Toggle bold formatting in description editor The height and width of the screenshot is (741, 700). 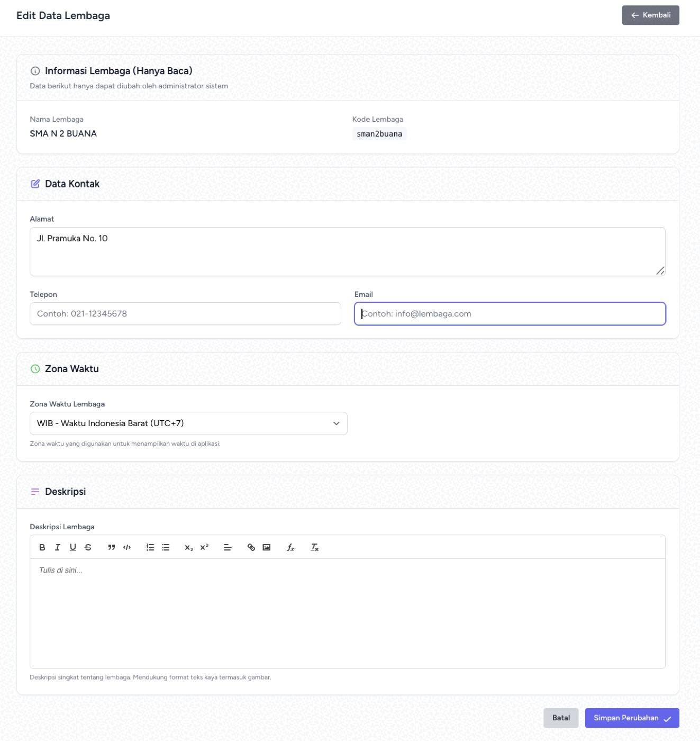coord(42,547)
